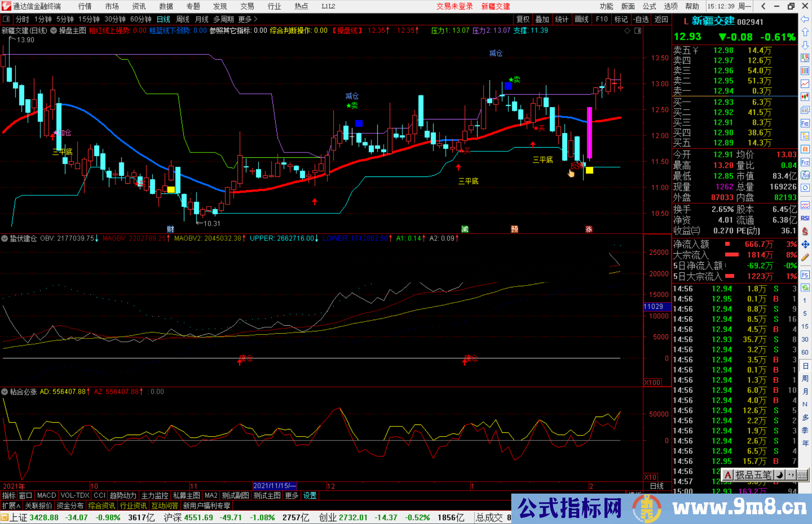
Task: Open dropdown arrow beside 蛰伏建仓 indicator
Action: (x=5, y=239)
